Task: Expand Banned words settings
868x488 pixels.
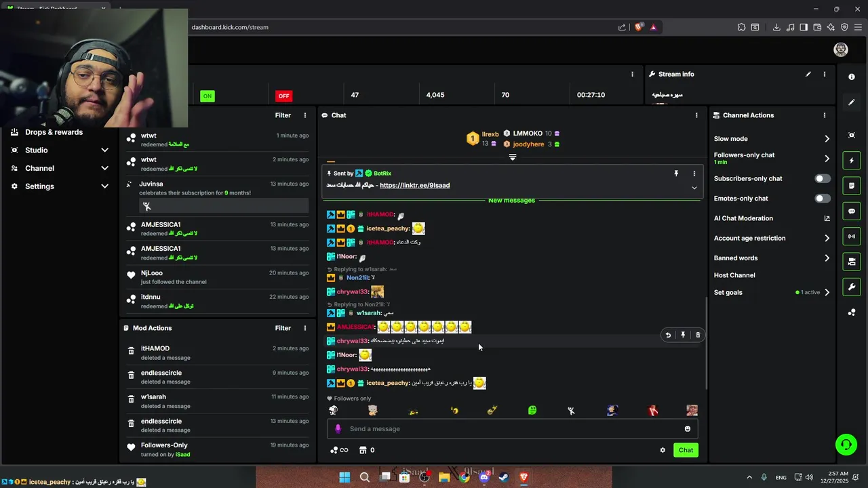Action: click(827, 258)
